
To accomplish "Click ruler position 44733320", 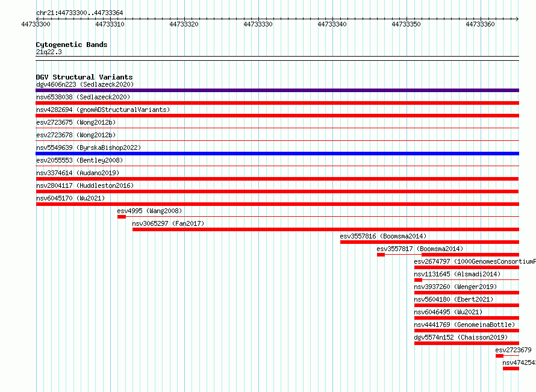I will pos(184,24).
